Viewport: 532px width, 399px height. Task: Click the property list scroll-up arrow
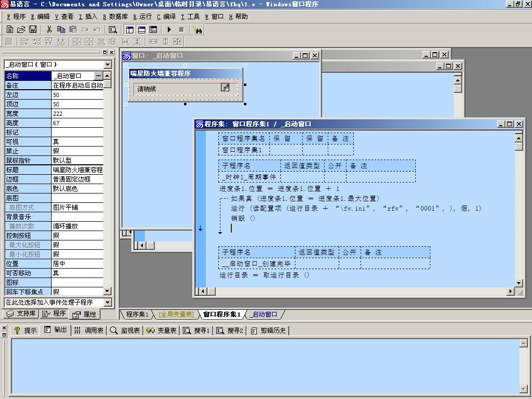(107, 76)
